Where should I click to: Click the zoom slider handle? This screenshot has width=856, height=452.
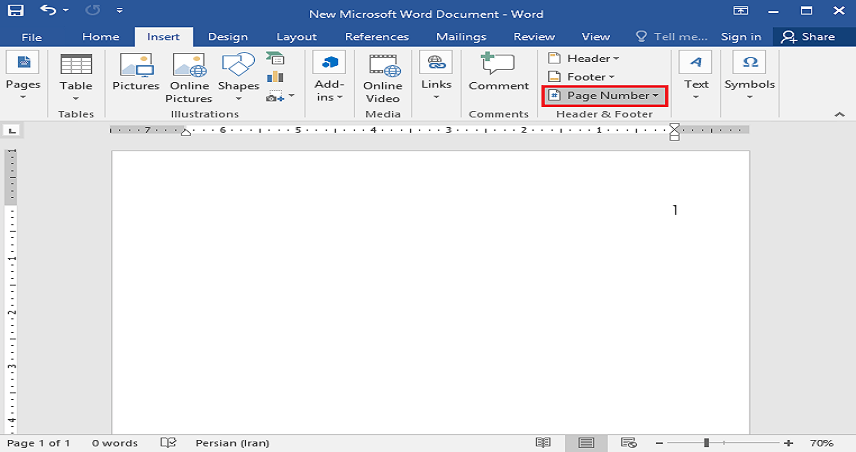pyautogui.click(x=706, y=443)
